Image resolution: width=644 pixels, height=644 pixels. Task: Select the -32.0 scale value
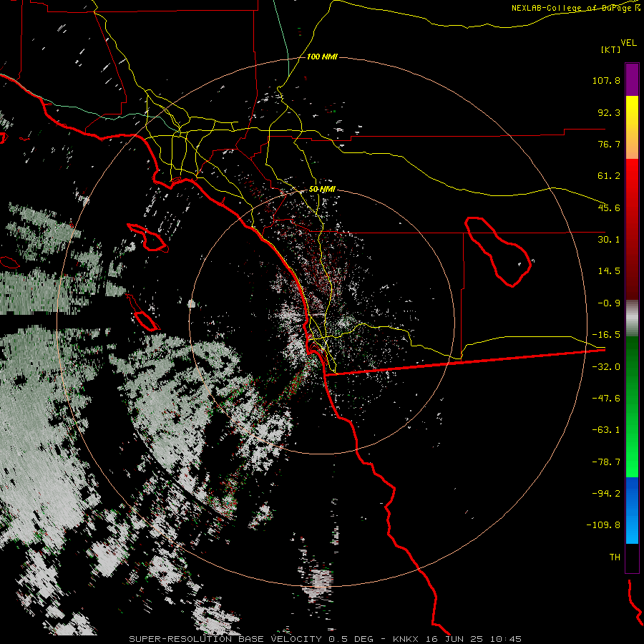[606, 367]
